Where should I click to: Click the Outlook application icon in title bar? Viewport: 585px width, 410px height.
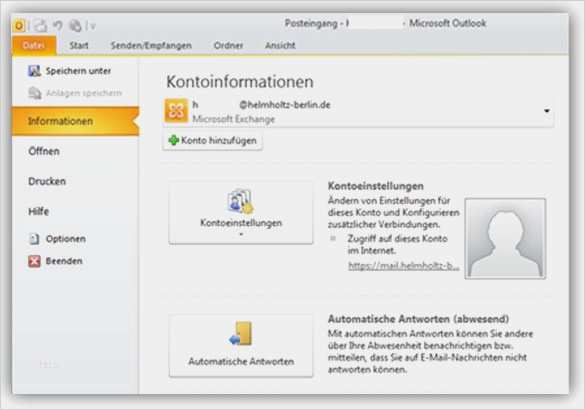19,26
